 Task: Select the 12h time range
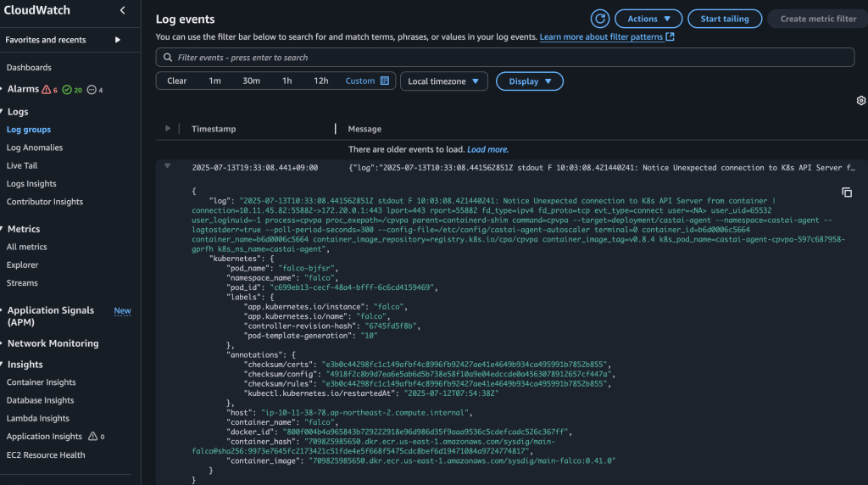321,81
